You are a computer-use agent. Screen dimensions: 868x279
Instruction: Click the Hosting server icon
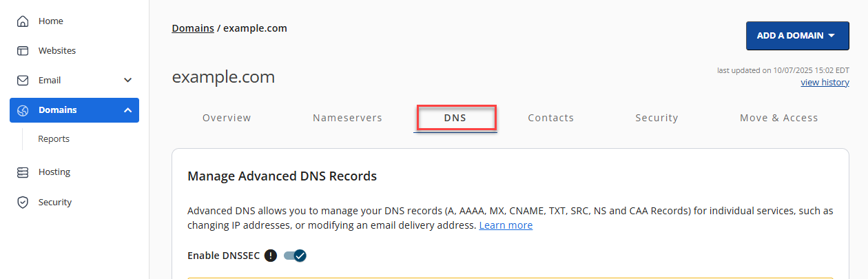click(23, 172)
